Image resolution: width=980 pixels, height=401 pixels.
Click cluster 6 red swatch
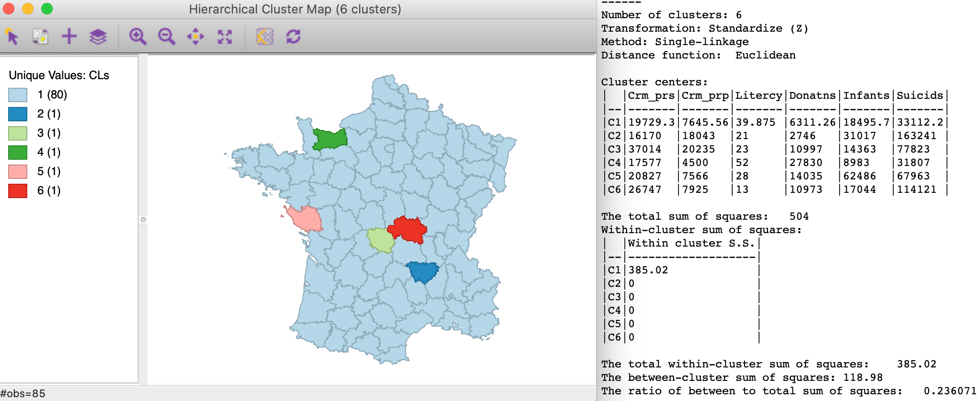tap(18, 191)
